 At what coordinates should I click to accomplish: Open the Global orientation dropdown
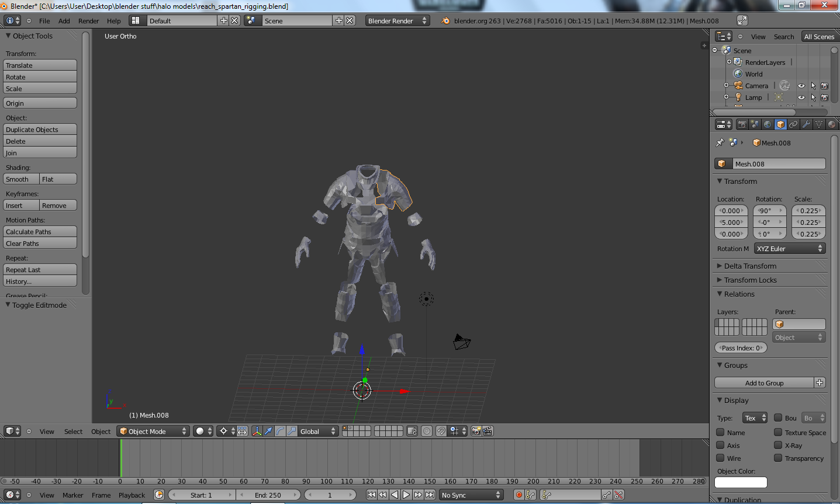(x=318, y=431)
